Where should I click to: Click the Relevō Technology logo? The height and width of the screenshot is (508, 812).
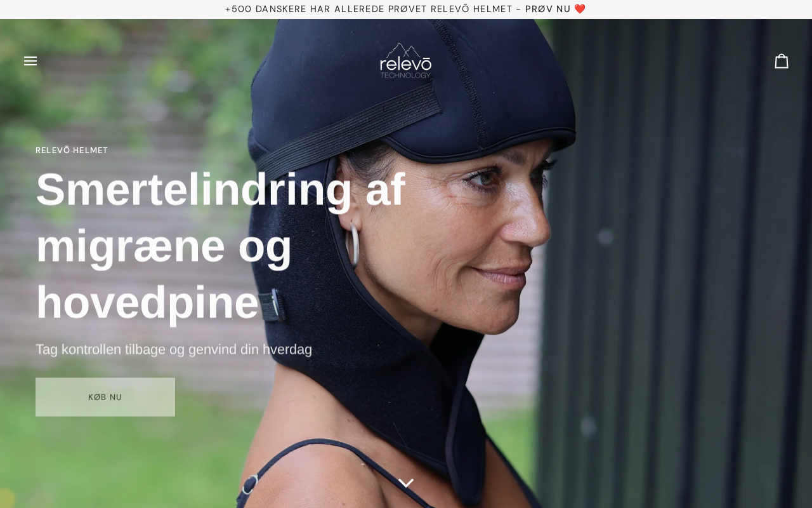tap(406, 60)
